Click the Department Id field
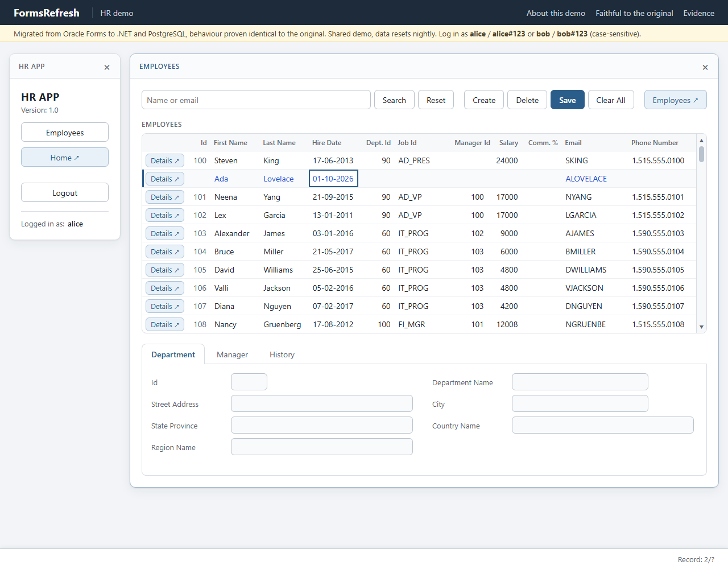Screen dimensions: 728x569 click(x=249, y=382)
